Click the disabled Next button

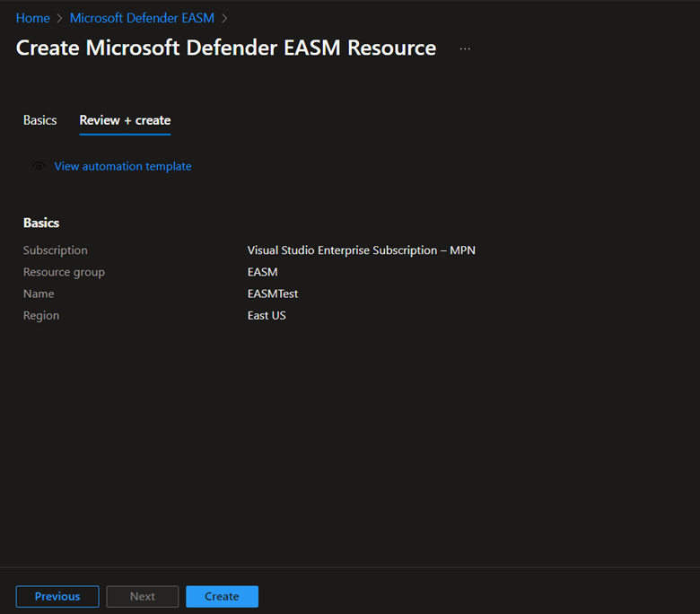(x=143, y=597)
